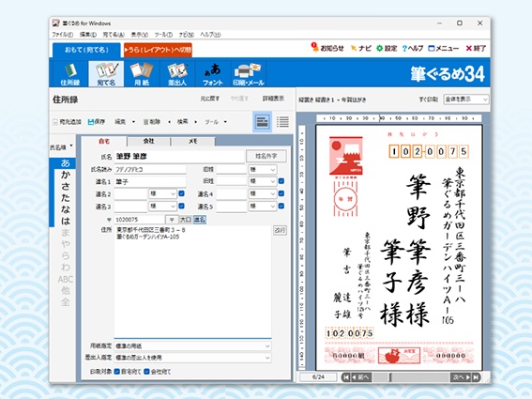Go to previous record 前へ
532x399 pixels.
(360, 376)
